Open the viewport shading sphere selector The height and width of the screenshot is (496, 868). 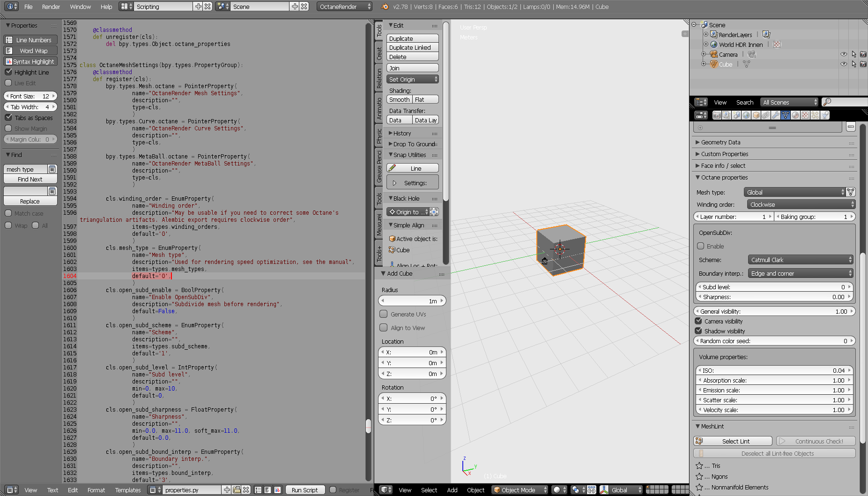559,489
